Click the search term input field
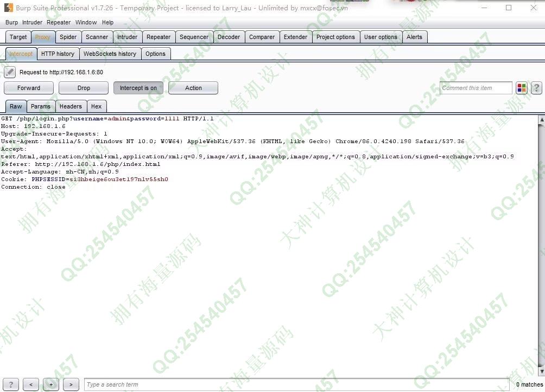The image size is (545, 392). click(x=296, y=384)
